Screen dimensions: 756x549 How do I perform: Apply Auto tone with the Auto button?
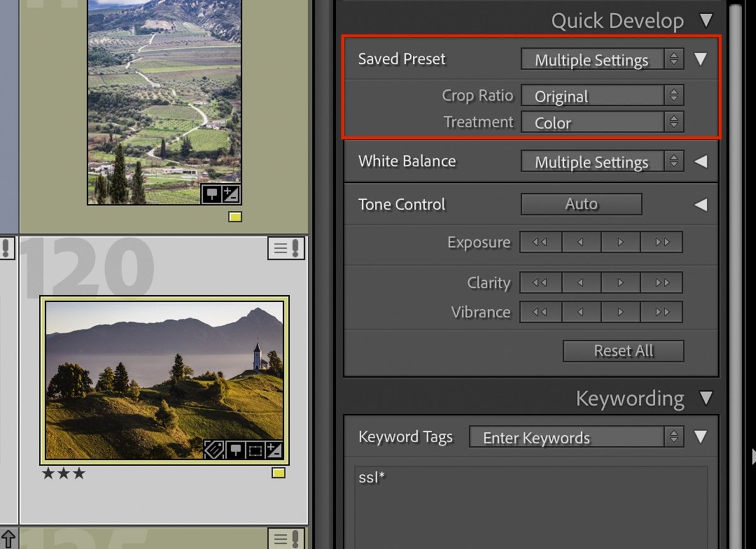[x=580, y=203]
